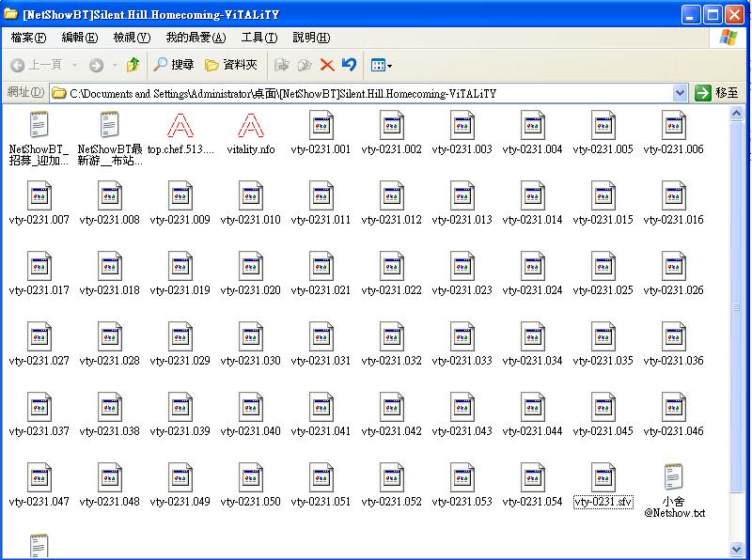This screenshot has height=560, width=752.
Task: Open the Views dropdown button
Action: pos(382,65)
